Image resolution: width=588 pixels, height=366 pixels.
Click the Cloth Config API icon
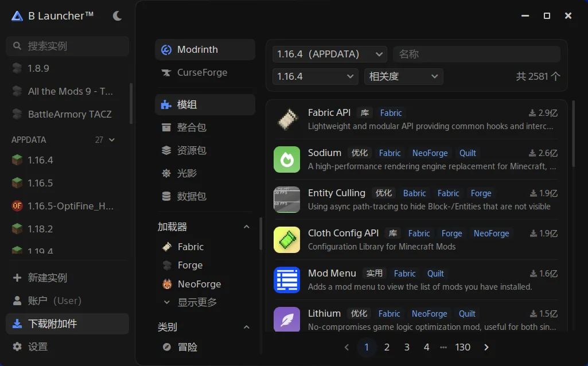coord(287,240)
